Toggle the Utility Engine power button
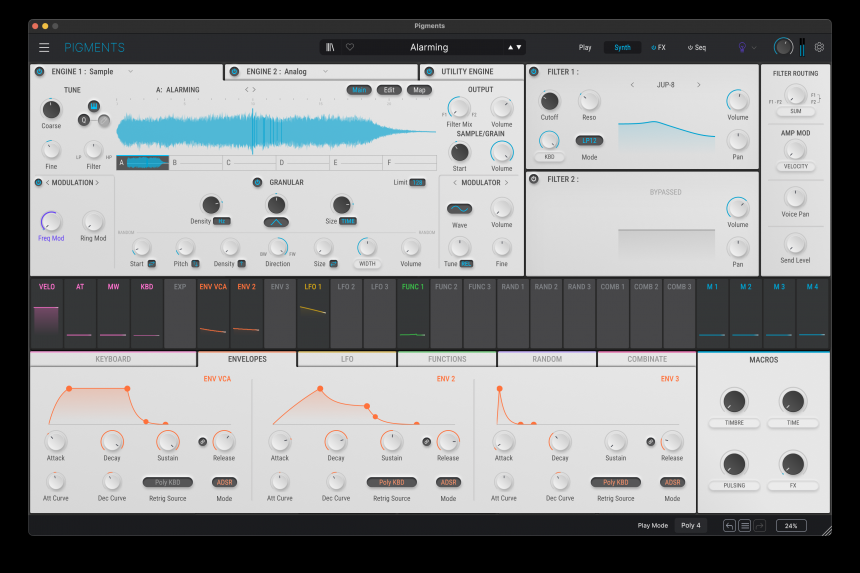Image resolution: width=860 pixels, height=573 pixels. coord(430,72)
